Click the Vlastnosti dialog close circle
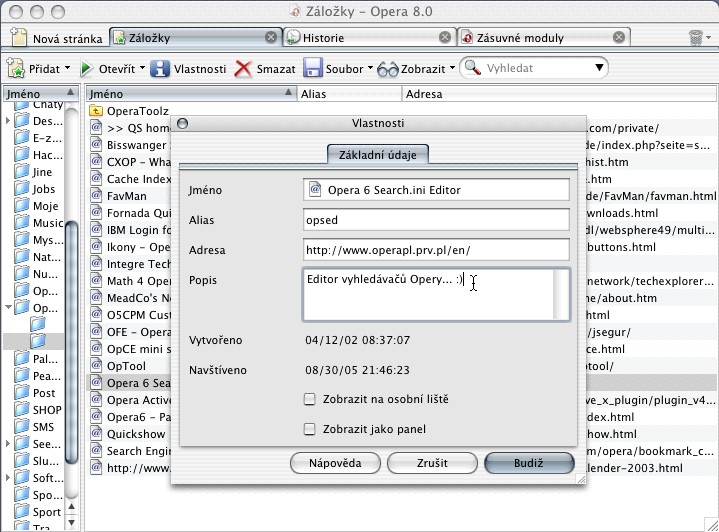Screen dimensions: 719x532 183,123
